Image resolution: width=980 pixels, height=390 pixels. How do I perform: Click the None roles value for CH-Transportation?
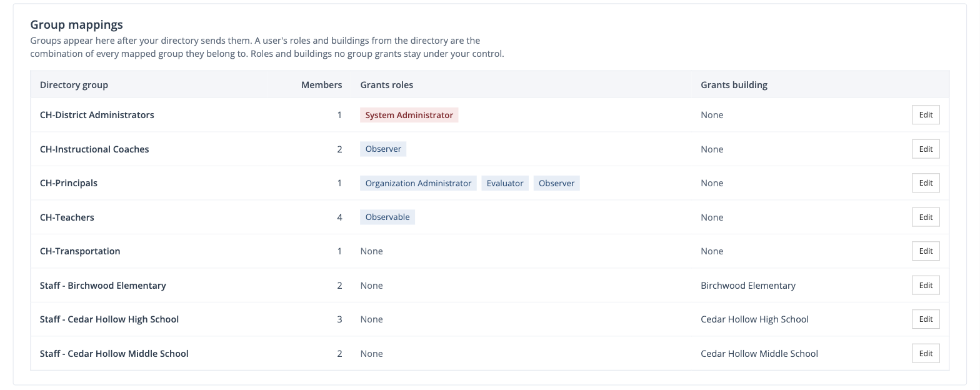click(371, 251)
